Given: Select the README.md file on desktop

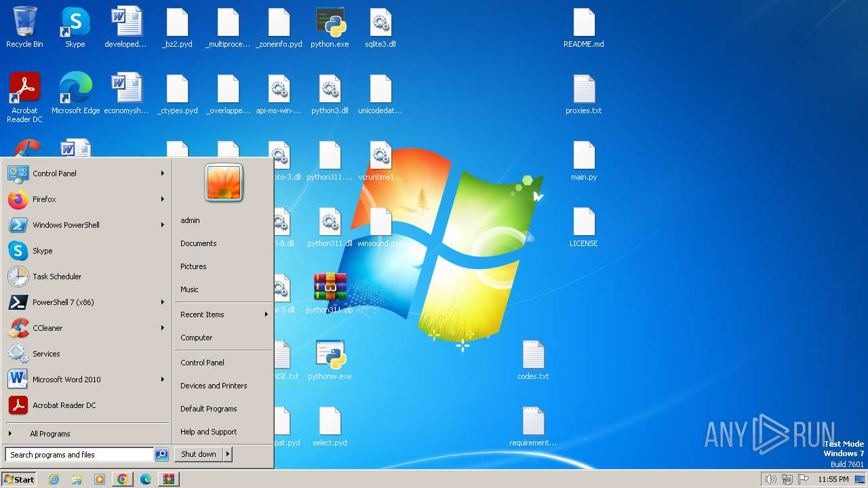Looking at the screenshot, I should tap(584, 28).
